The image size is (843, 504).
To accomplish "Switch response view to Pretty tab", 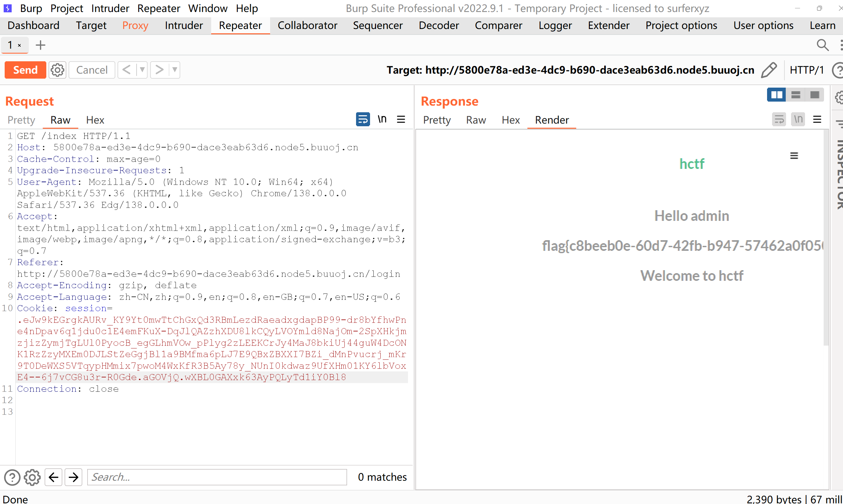I will click(x=437, y=120).
